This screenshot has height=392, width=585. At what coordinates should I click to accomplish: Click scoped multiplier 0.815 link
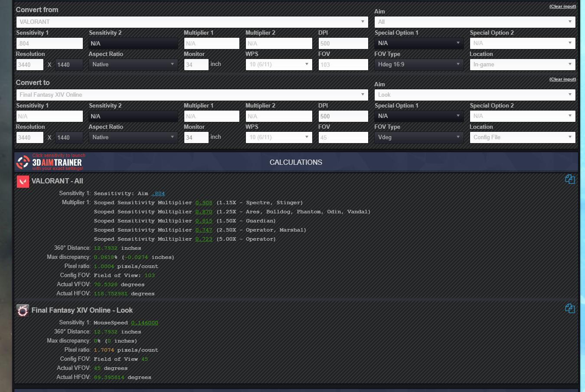(x=204, y=221)
